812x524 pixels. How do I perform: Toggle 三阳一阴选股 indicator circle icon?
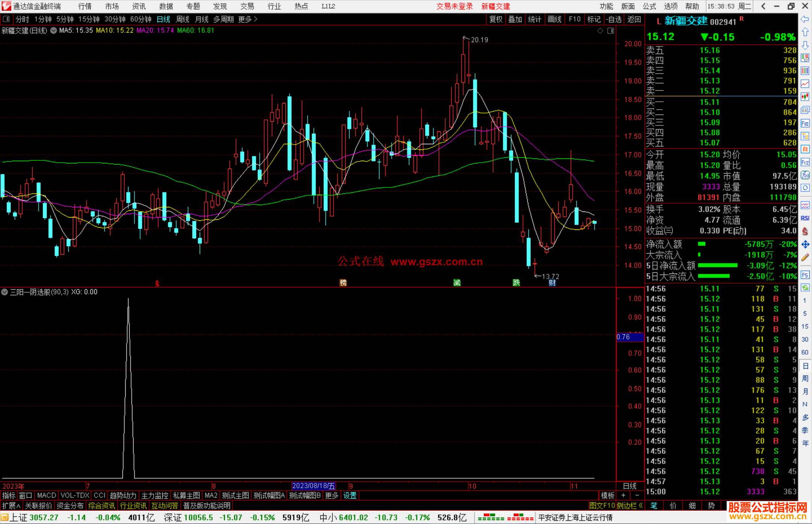pos(5,292)
